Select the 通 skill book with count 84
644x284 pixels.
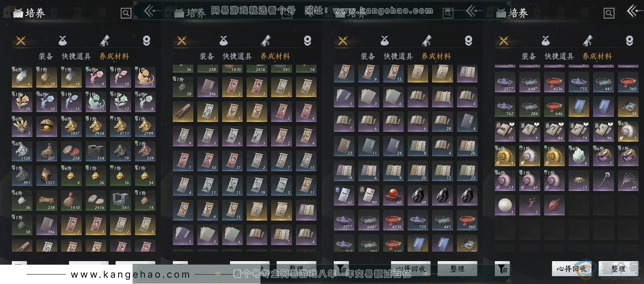[554, 131]
